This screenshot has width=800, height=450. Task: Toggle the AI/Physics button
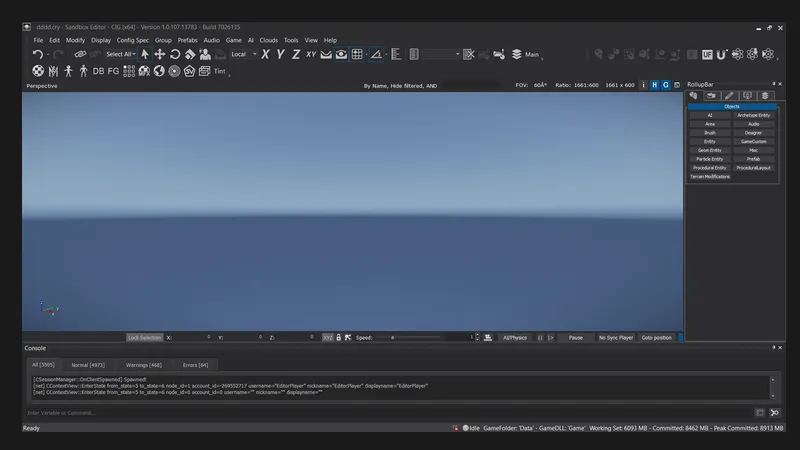coord(514,338)
